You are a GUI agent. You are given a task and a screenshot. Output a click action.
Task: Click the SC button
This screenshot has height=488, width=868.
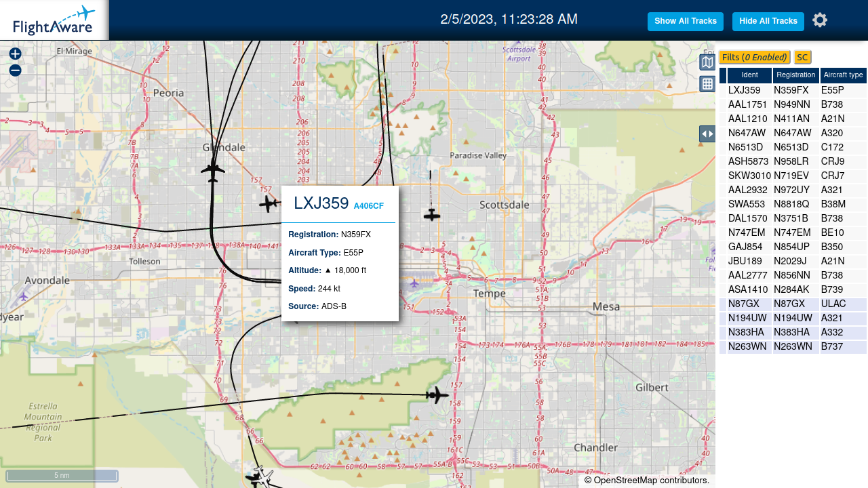coord(802,58)
